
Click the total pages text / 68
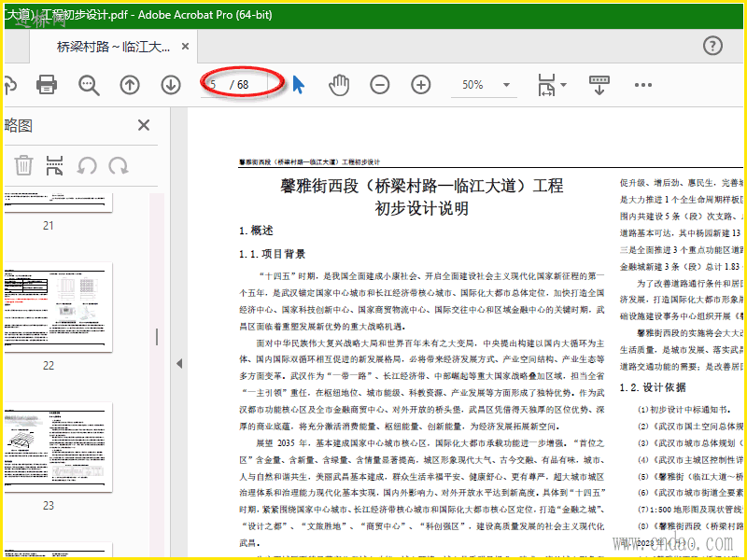[240, 85]
